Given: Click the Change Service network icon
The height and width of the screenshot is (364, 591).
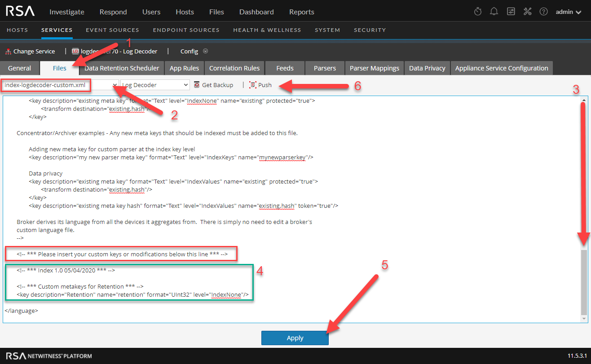Looking at the screenshot, I should coord(8,52).
